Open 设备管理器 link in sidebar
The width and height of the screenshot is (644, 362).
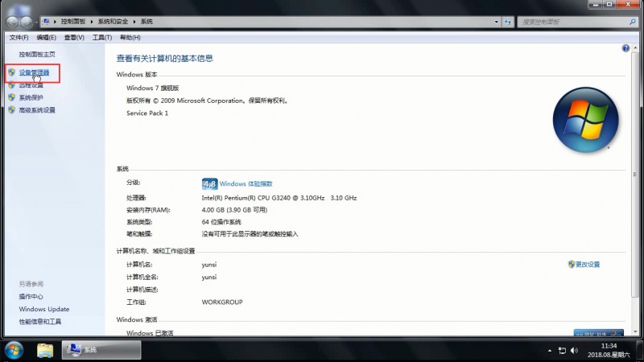coord(34,72)
